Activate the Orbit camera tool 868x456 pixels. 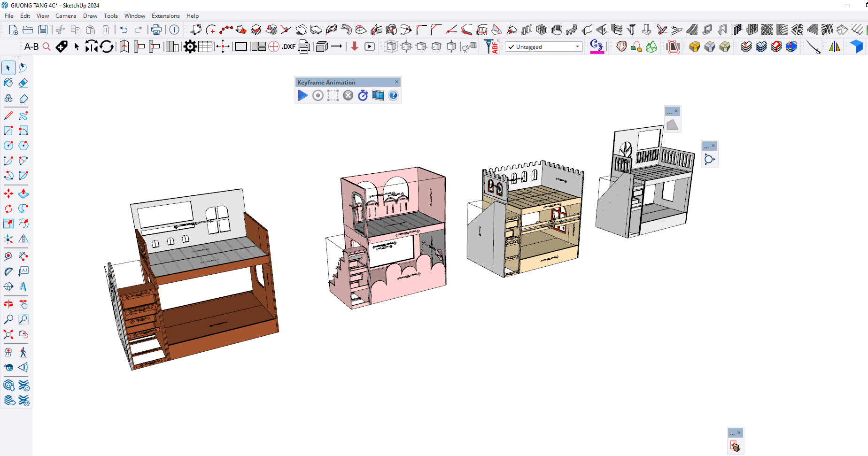click(8, 304)
